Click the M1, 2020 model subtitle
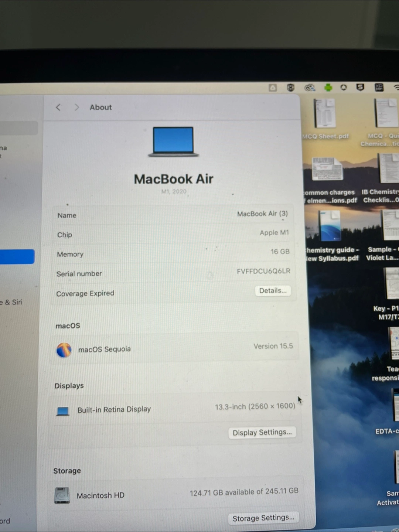This screenshot has width=399, height=532. coord(174,191)
